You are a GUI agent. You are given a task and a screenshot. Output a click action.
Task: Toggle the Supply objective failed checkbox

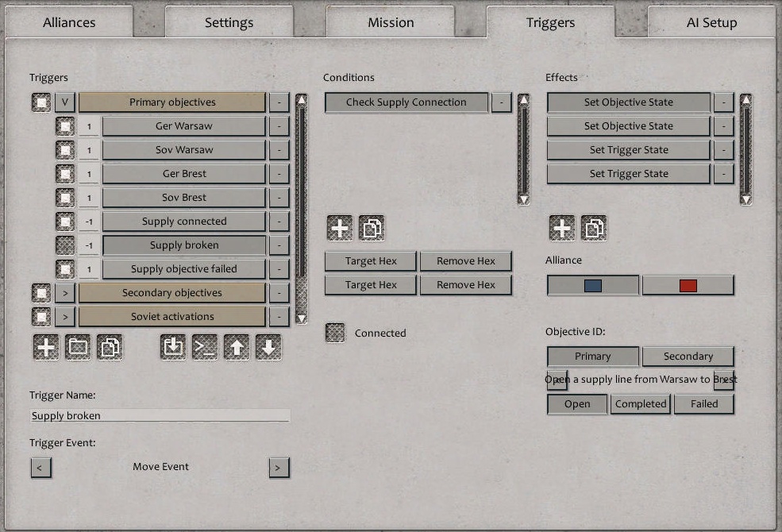coord(65,269)
